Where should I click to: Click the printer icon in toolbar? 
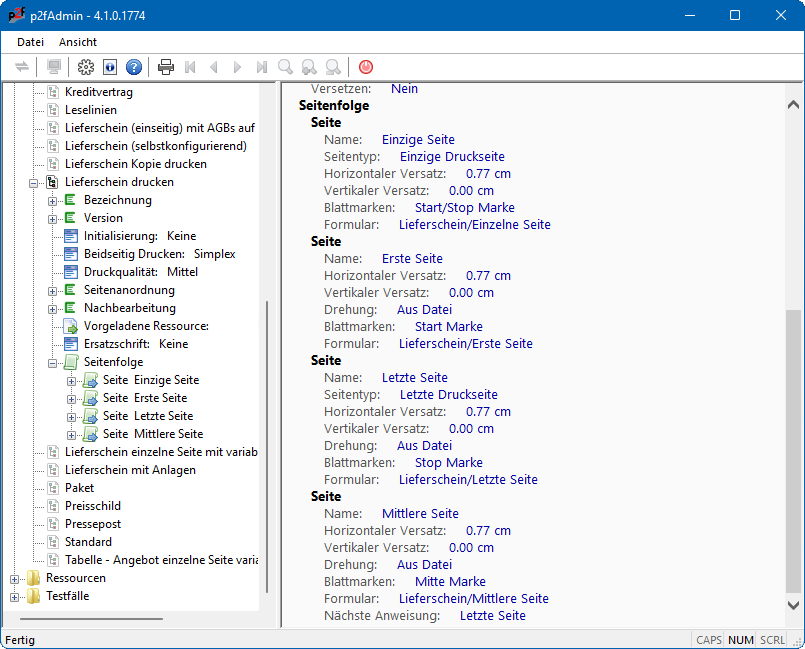pyautogui.click(x=166, y=67)
